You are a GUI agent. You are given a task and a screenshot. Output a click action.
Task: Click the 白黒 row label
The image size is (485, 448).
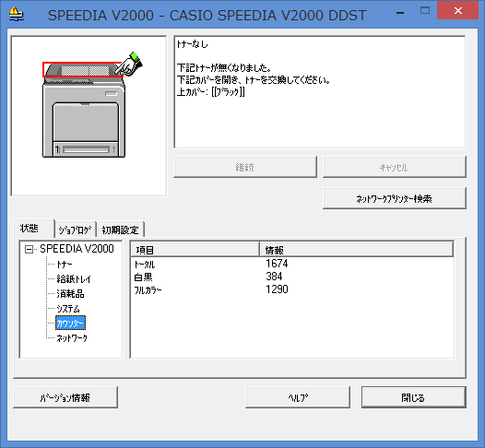point(143,277)
